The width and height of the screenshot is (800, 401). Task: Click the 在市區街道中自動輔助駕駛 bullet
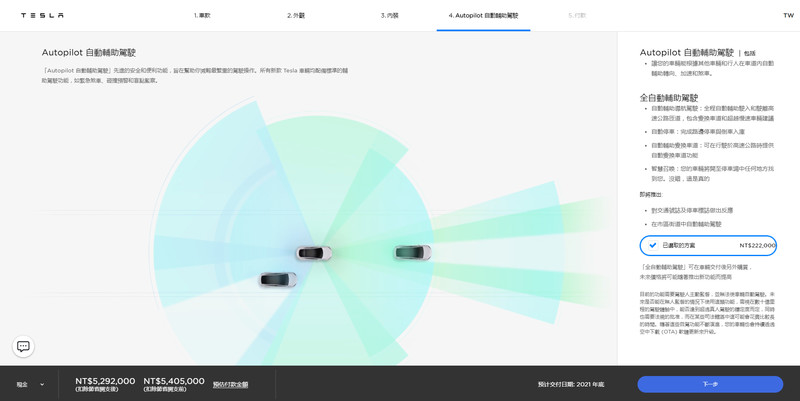(686, 224)
